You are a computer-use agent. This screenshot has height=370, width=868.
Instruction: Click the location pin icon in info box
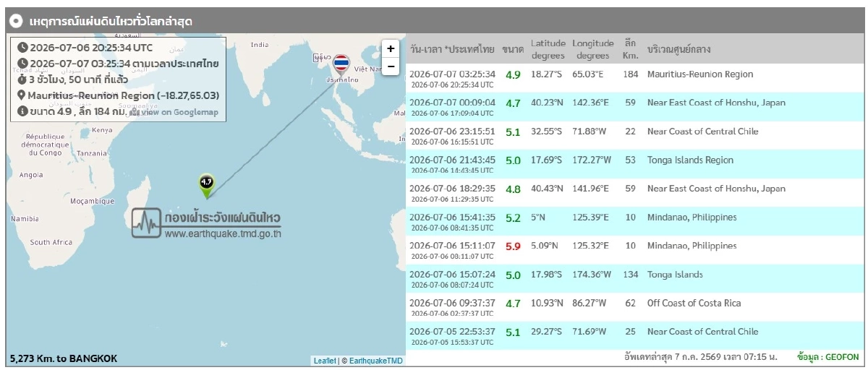click(x=22, y=95)
